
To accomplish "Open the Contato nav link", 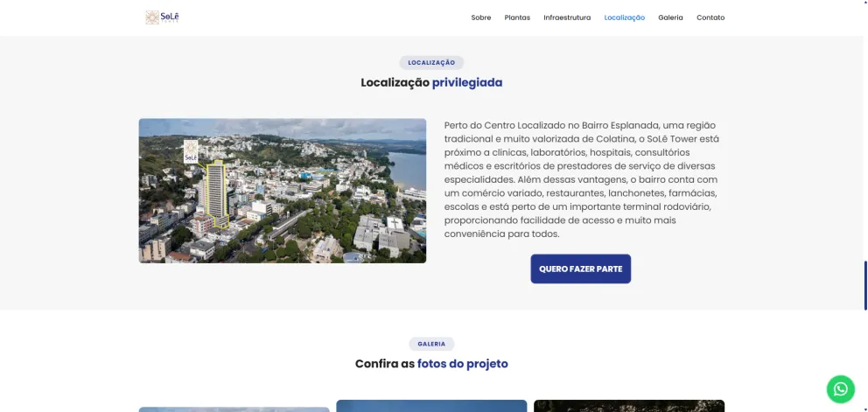I will point(710,17).
